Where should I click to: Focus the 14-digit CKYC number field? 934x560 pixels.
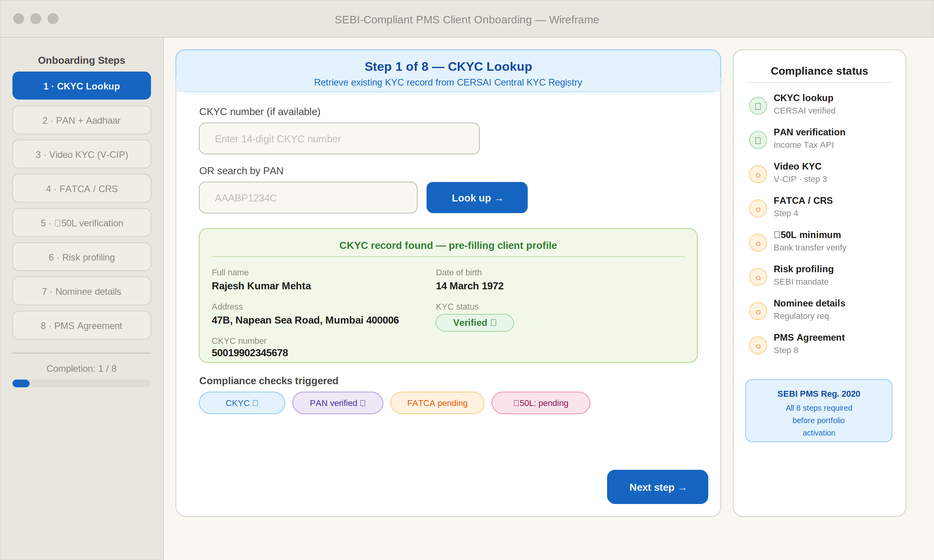pos(339,138)
